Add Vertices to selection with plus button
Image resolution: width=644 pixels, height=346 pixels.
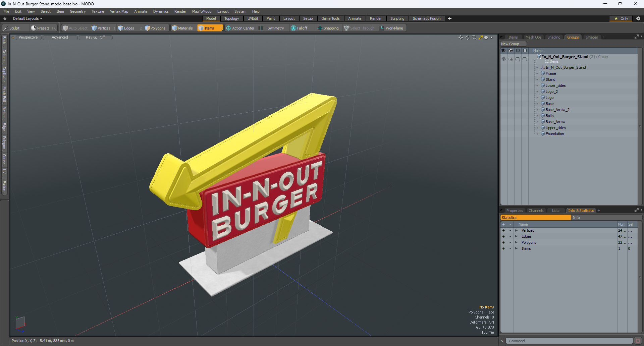point(503,230)
